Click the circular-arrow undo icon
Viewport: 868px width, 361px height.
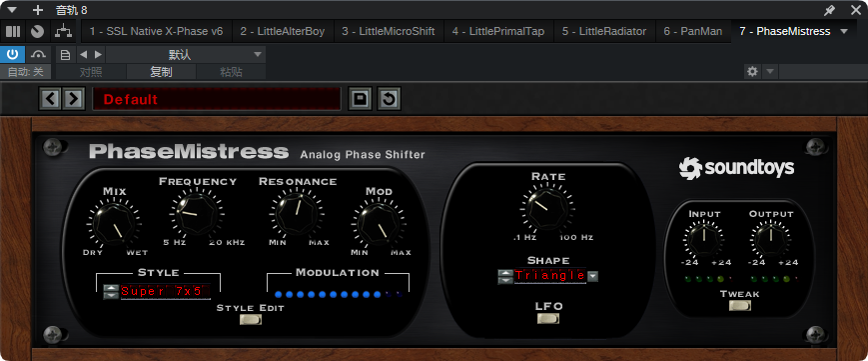click(390, 99)
